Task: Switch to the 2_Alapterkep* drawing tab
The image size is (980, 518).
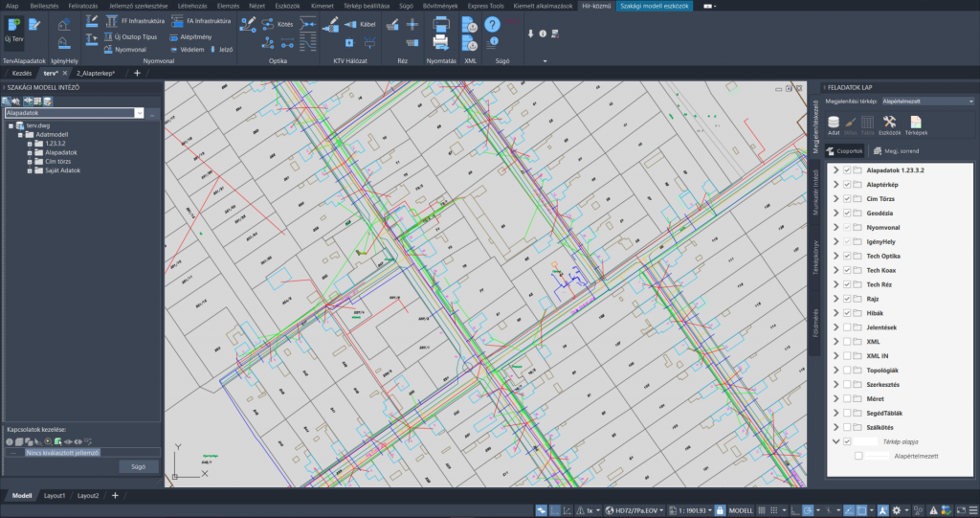Action: (x=96, y=73)
